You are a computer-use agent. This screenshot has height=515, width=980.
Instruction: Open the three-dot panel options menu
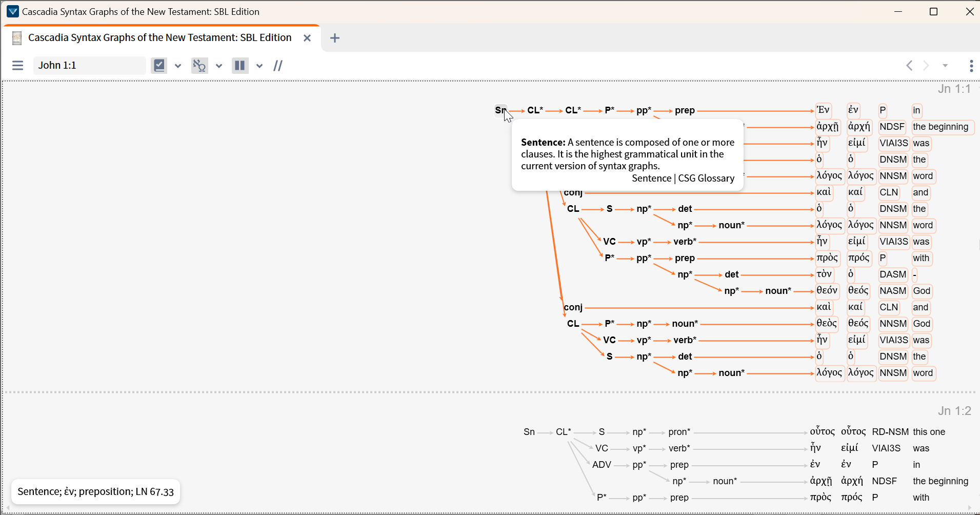(x=971, y=66)
